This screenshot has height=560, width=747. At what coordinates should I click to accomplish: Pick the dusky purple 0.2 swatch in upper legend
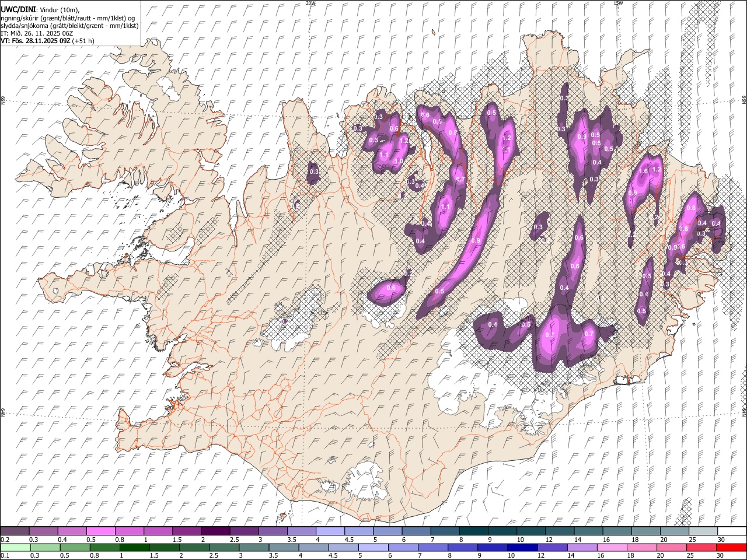(15, 531)
